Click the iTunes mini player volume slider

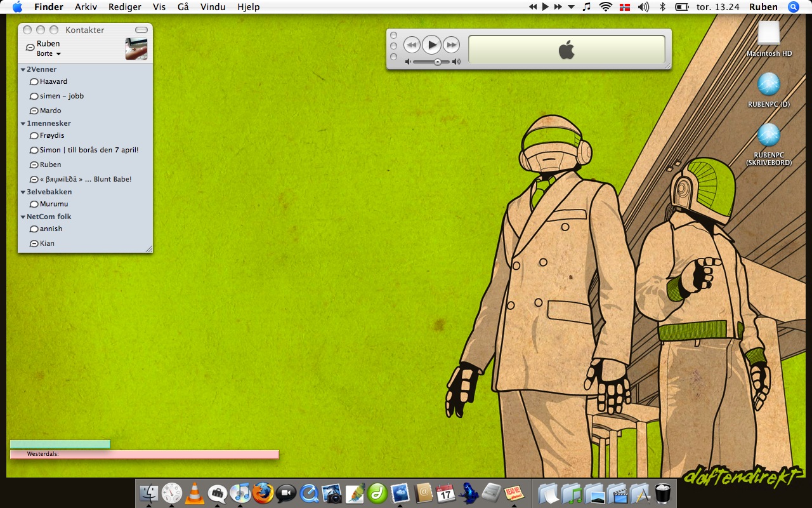click(431, 62)
